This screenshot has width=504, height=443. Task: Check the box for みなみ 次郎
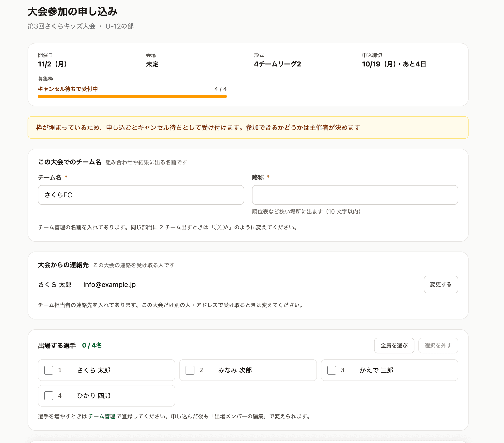pyautogui.click(x=190, y=370)
